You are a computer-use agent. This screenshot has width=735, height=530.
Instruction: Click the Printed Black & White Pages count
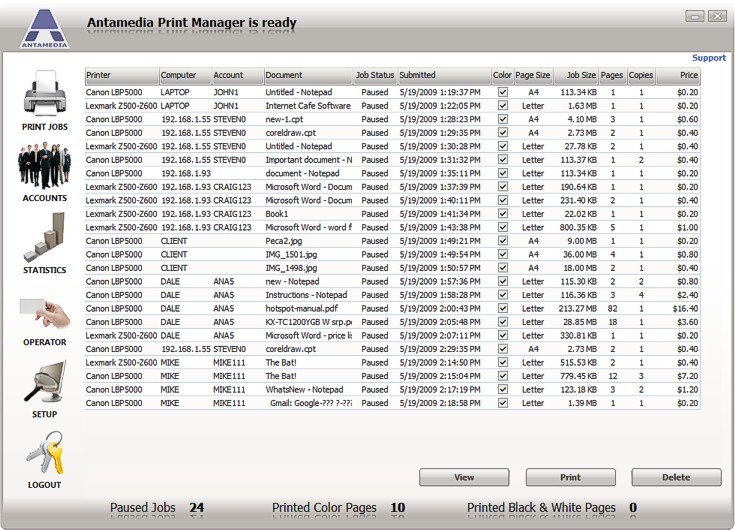coord(633,508)
